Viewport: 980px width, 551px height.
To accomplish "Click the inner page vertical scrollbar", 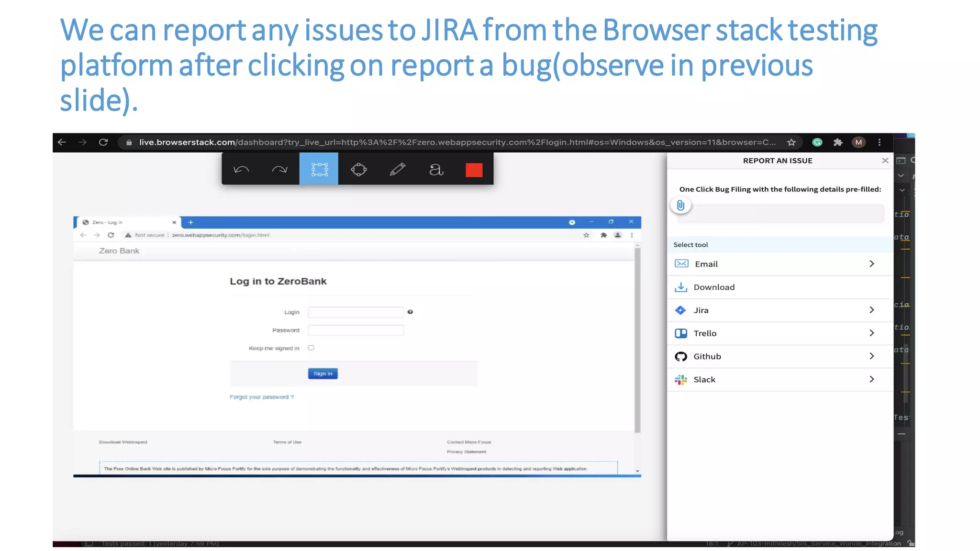I will point(637,340).
